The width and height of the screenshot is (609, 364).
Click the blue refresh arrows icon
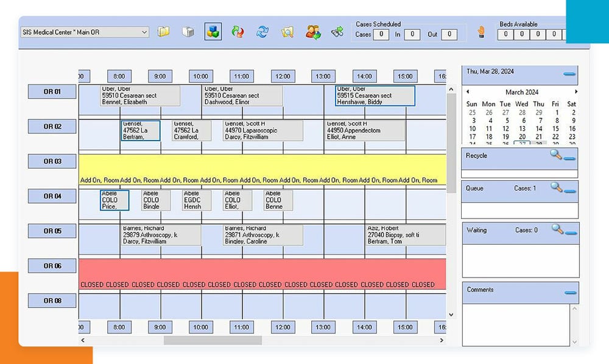(262, 32)
